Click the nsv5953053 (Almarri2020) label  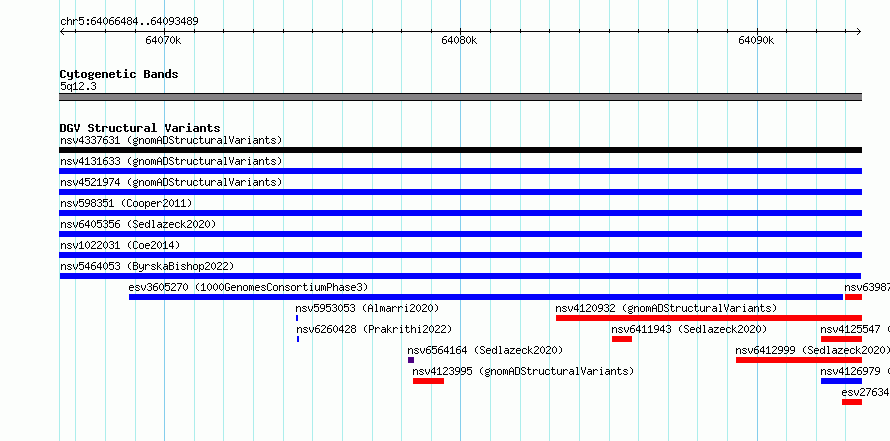[367, 308]
